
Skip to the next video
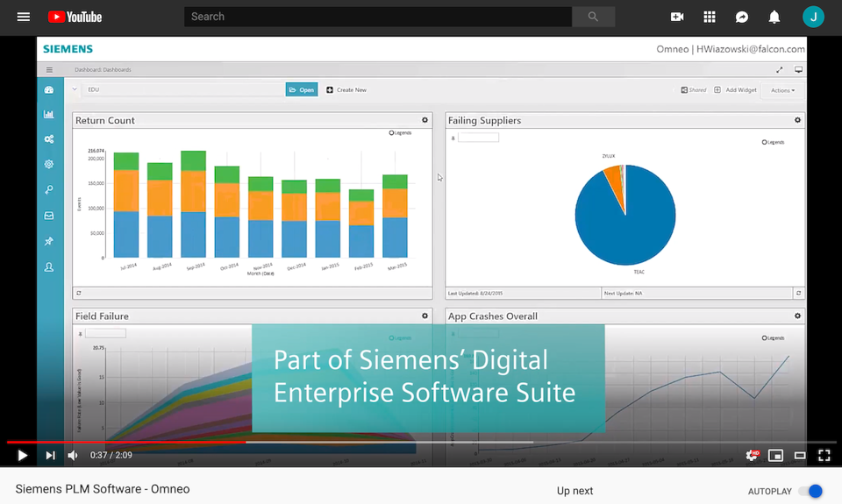coord(50,455)
